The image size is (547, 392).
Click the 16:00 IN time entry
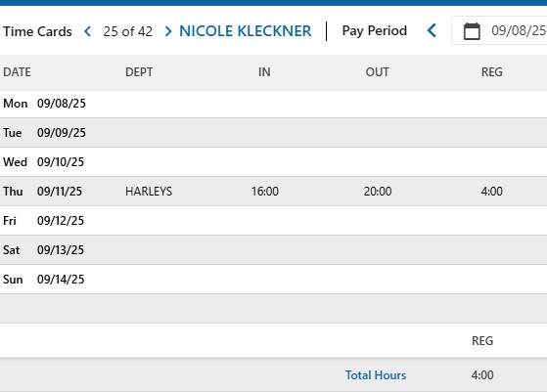tap(265, 191)
